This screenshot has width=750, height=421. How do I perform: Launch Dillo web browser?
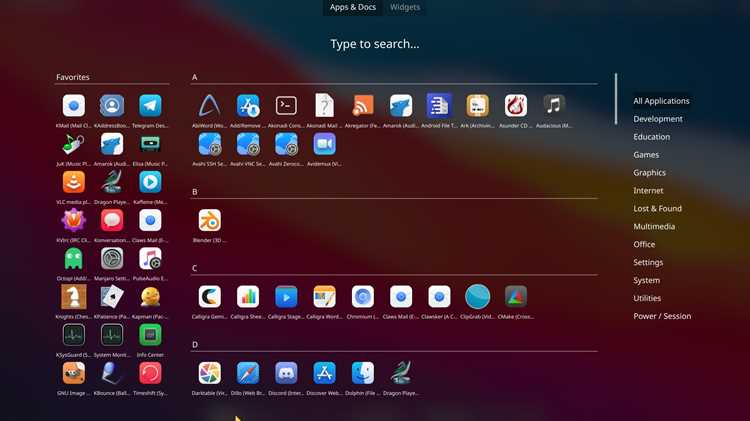(248, 374)
